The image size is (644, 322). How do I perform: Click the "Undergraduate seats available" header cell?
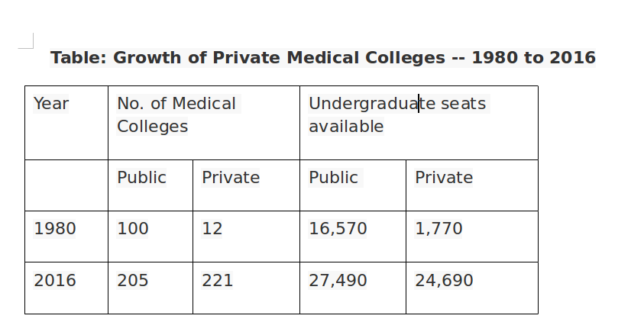(396, 114)
